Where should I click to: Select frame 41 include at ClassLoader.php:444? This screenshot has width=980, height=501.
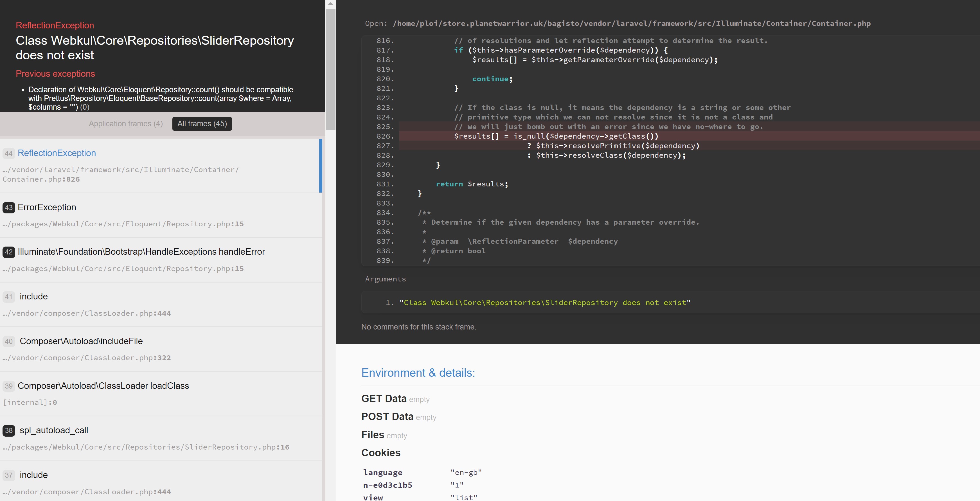click(161, 304)
